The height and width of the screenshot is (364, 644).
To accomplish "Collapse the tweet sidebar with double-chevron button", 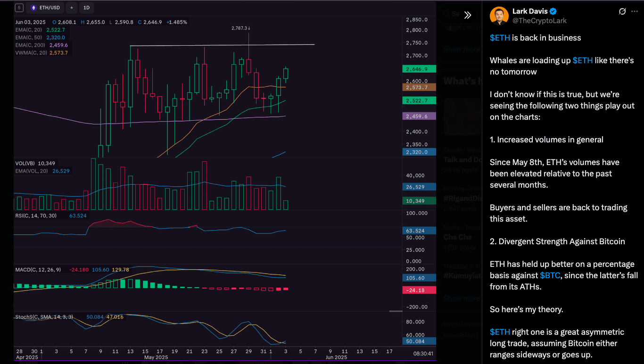I will tap(467, 15).
